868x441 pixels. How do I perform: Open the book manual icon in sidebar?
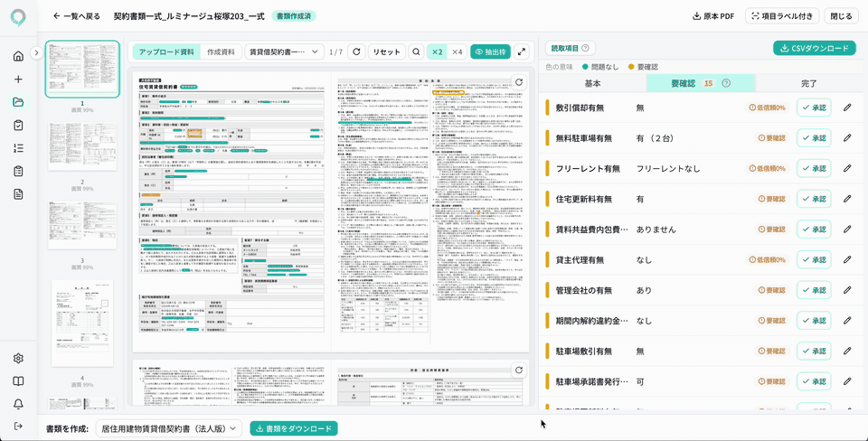click(18, 381)
